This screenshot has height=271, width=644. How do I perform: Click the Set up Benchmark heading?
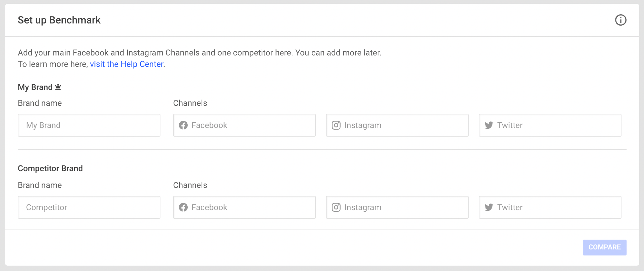point(59,20)
